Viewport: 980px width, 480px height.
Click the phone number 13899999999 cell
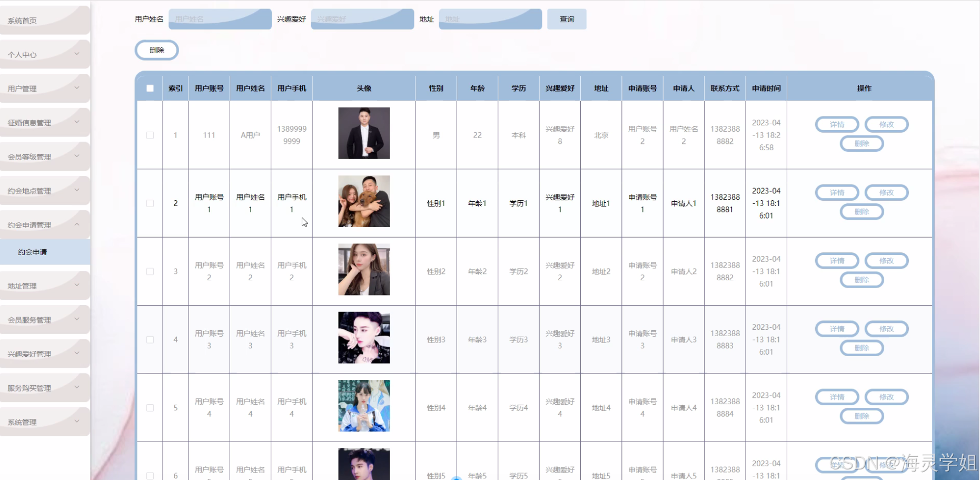pyautogui.click(x=292, y=135)
